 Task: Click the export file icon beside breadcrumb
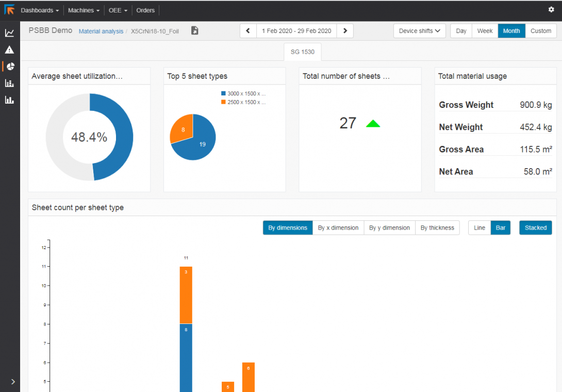[194, 31]
